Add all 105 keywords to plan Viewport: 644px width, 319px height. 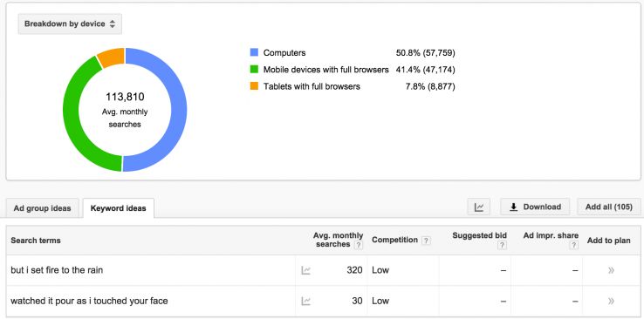609,207
